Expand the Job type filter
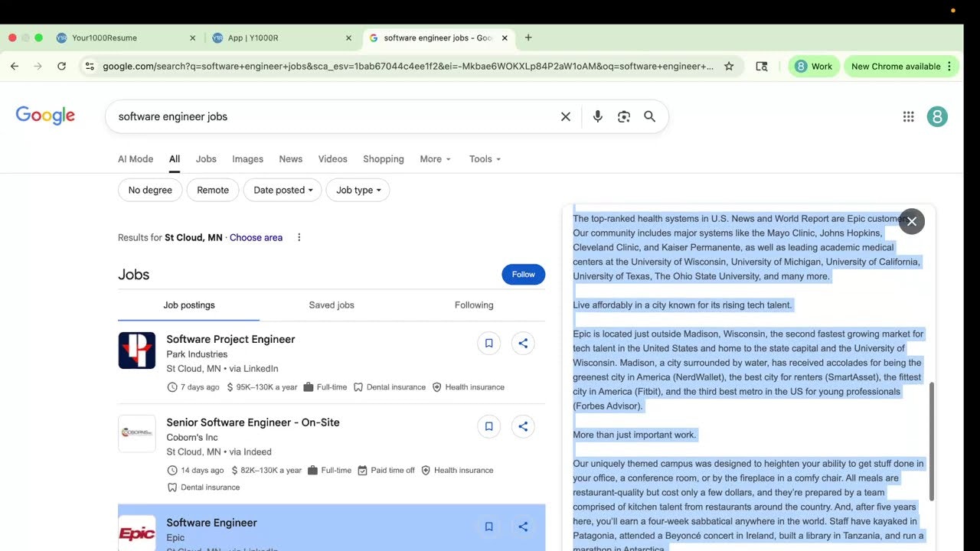This screenshot has height=551, width=980. click(x=358, y=190)
